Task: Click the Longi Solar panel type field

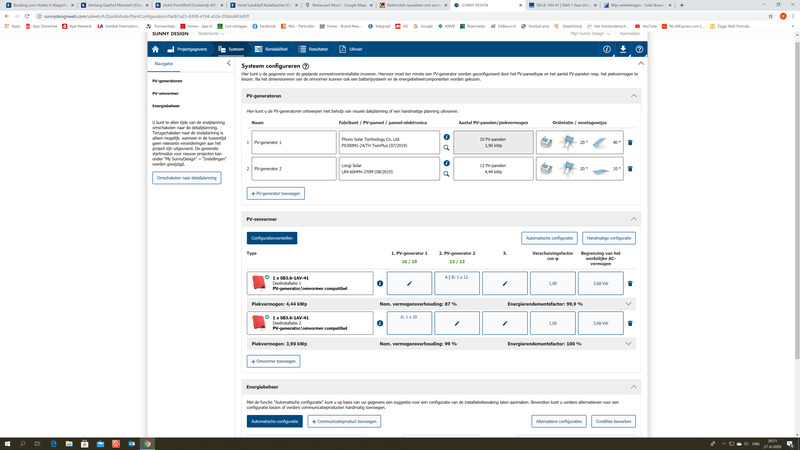Action: click(x=389, y=169)
